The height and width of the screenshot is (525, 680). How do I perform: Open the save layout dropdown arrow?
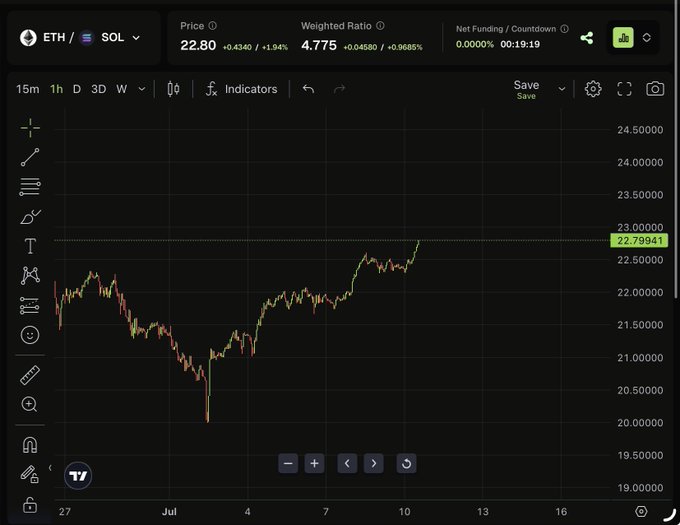click(562, 89)
